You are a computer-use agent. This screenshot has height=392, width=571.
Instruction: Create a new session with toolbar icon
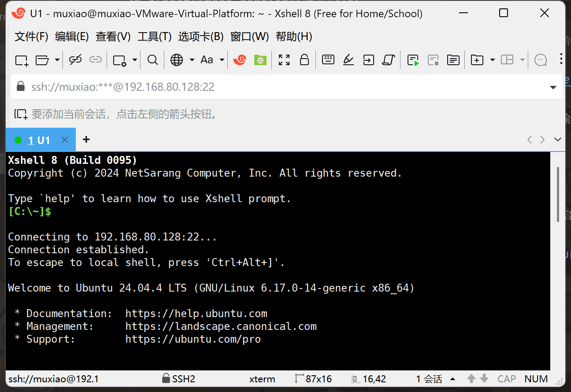pyautogui.click(x=22, y=60)
